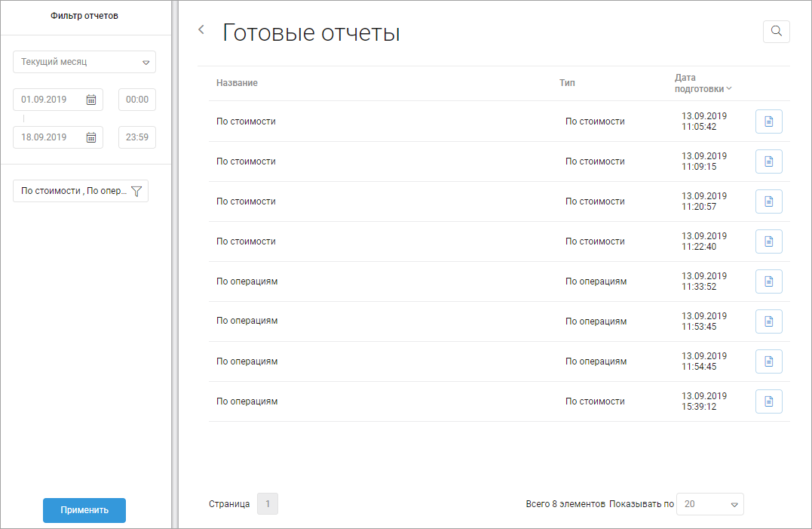Image resolution: width=812 pixels, height=529 pixels.
Task: Expand the items-per-page dropdown showing 20
Action: [710, 504]
